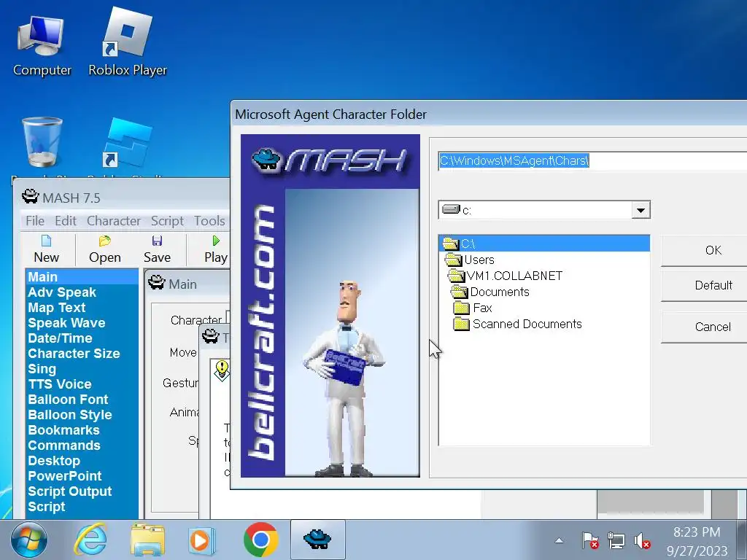Open the c: drive dropdown
The image size is (747, 560).
coord(640,210)
